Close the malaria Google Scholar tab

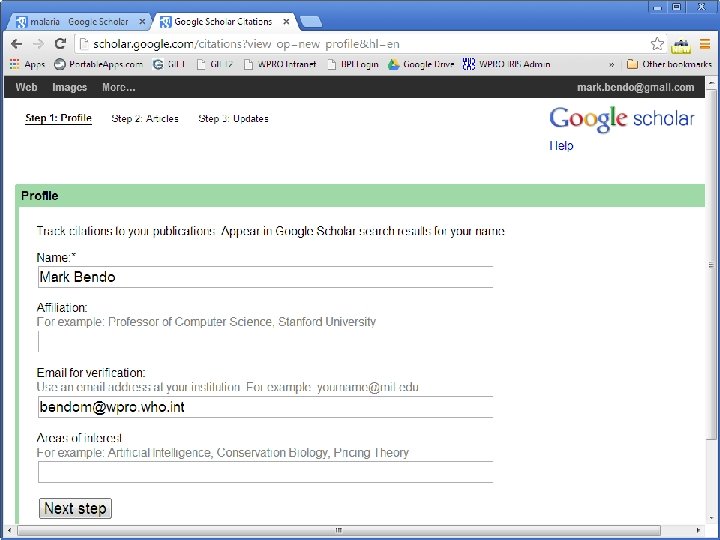[142, 22]
